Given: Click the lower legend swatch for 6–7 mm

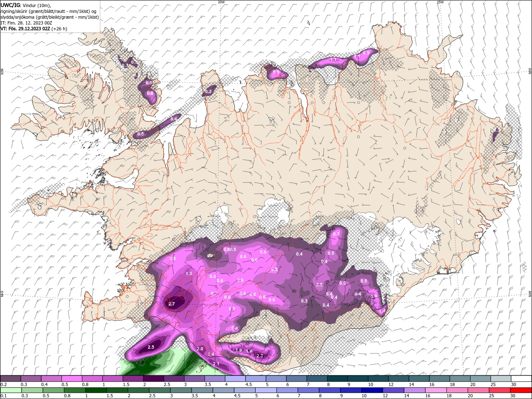Looking at the screenshot, I should coord(287,390).
